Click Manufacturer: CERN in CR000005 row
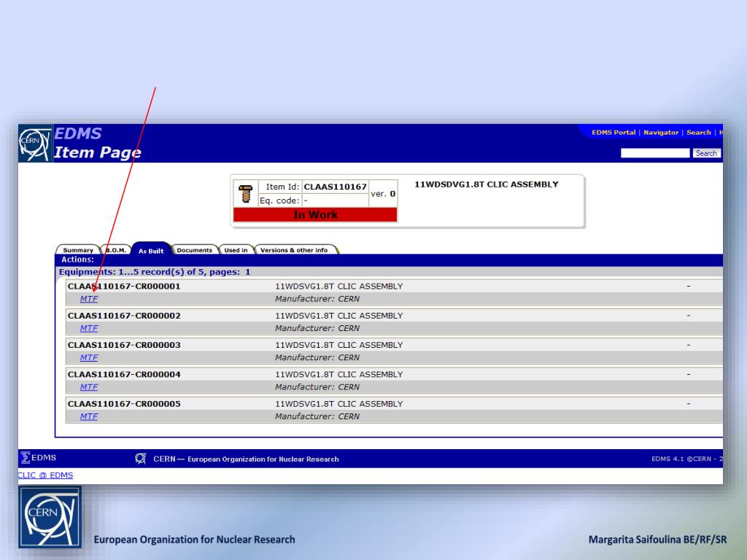747x560 pixels. tap(317, 416)
